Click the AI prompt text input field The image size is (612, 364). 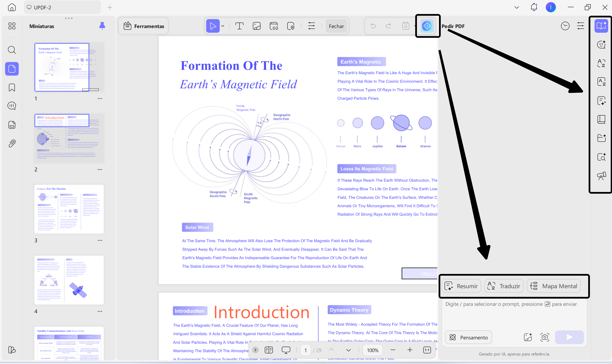click(514, 314)
